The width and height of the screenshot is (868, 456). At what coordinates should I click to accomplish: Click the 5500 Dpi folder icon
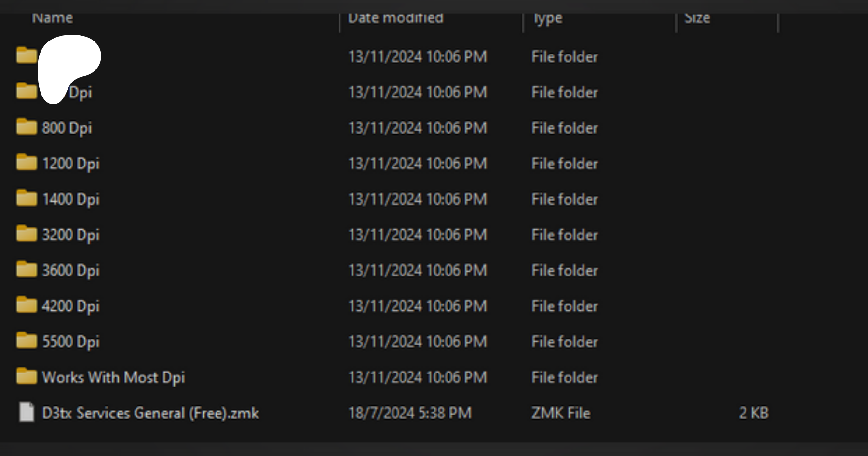click(x=27, y=341)
